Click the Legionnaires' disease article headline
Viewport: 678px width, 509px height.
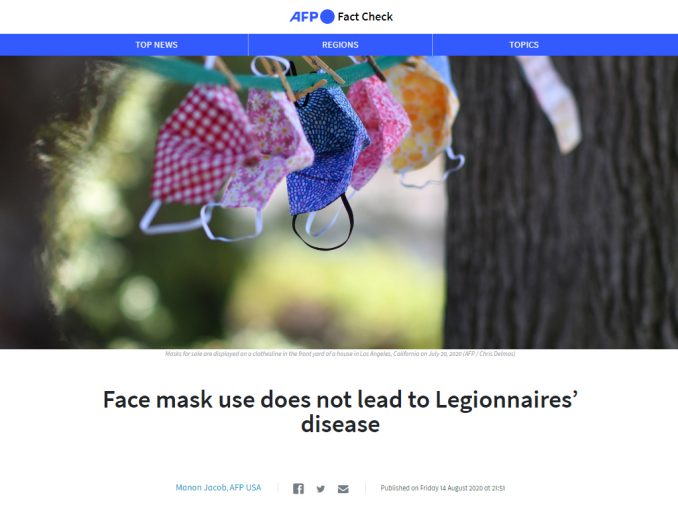340,412
